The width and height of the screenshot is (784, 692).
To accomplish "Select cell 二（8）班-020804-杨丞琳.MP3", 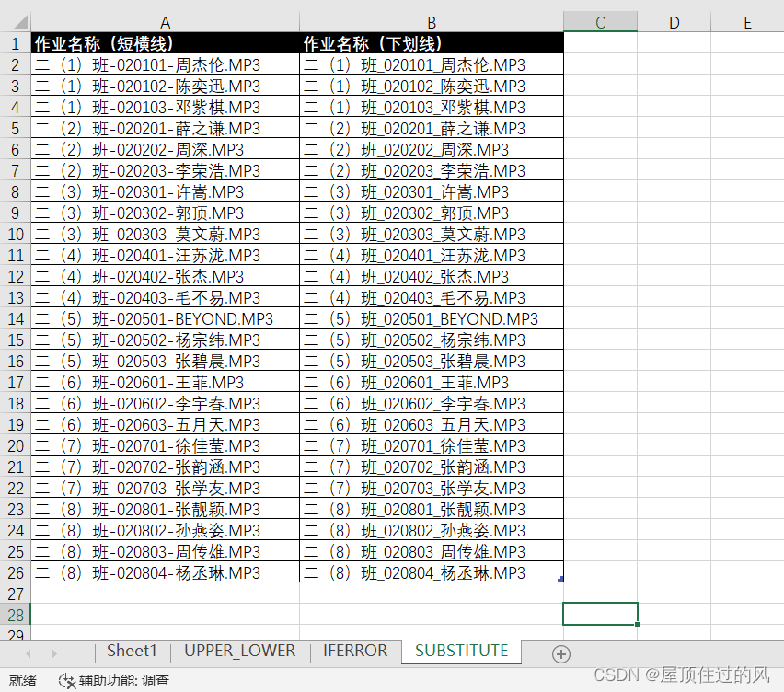I will tap(166, 573).
